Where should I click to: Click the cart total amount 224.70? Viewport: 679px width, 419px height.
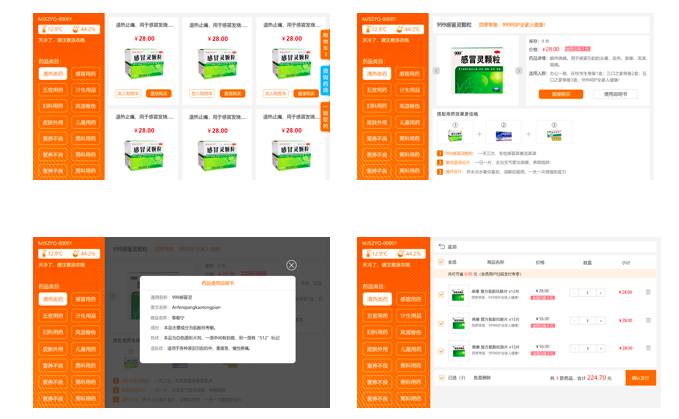[596, 378]
